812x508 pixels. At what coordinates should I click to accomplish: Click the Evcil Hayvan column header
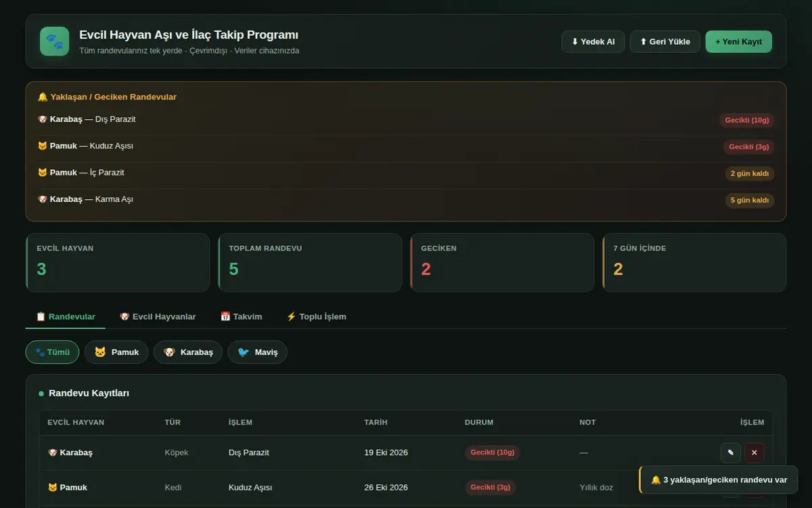click(x=76, y=423)
